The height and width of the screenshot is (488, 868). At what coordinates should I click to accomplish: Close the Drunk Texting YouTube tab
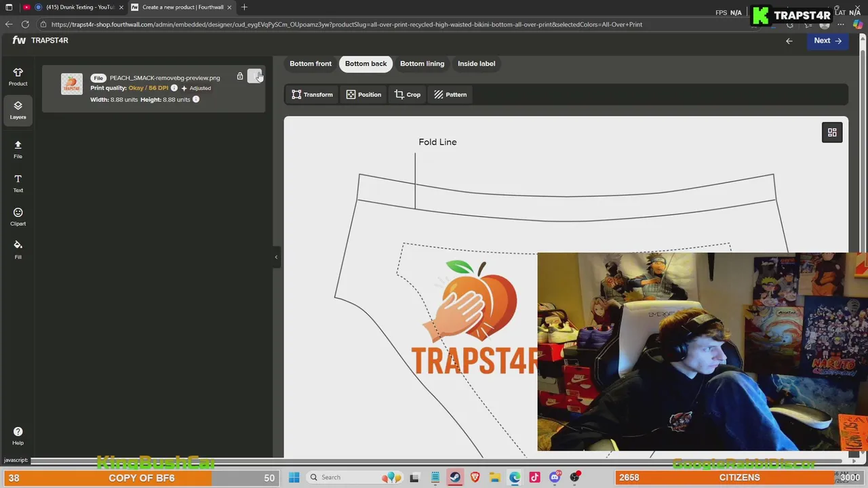point(121,7)
